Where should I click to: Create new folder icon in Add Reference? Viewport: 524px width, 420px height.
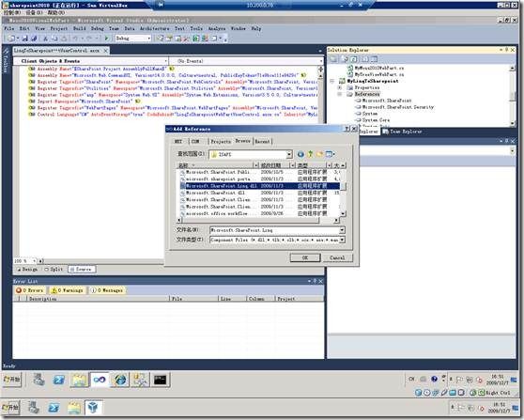(x=320, y=154)
